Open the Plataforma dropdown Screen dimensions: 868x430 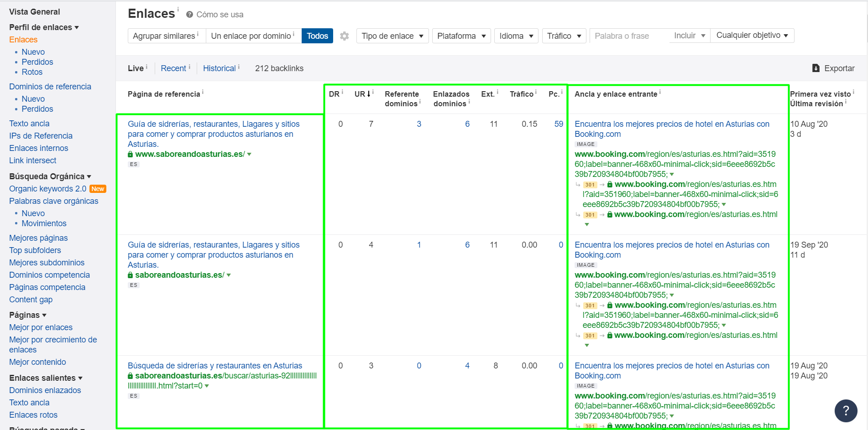461,36
